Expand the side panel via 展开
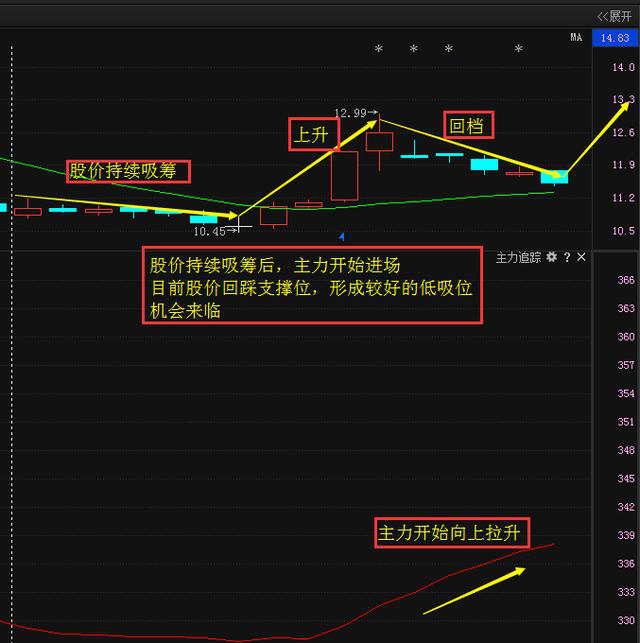640x643 pixels. tap(614, 15)
